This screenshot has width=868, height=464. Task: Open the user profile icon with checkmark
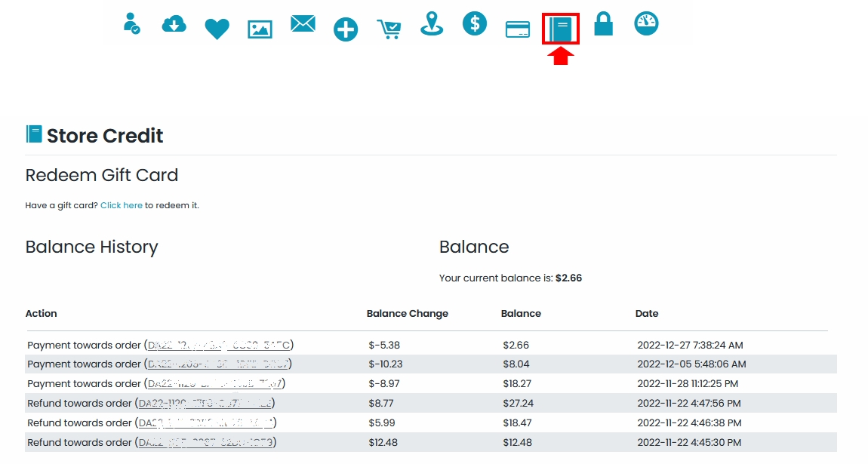(x=131, y=23)
